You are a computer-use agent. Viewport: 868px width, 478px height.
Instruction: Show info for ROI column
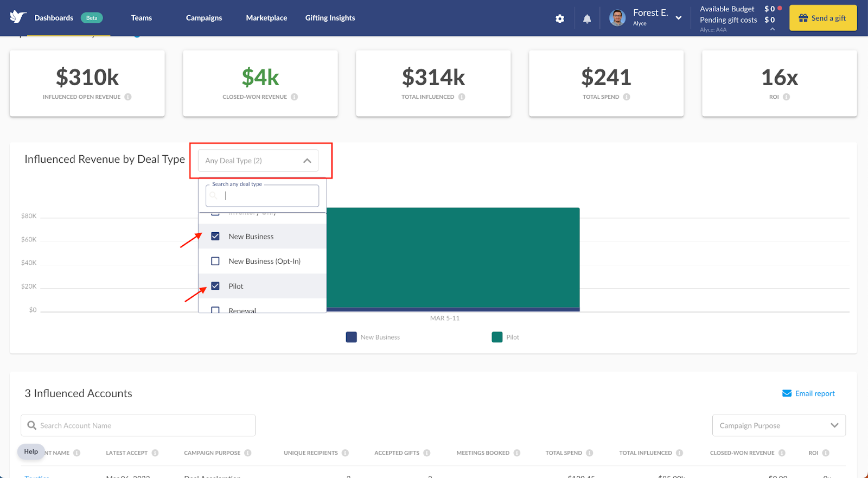(x=826, y=453)
